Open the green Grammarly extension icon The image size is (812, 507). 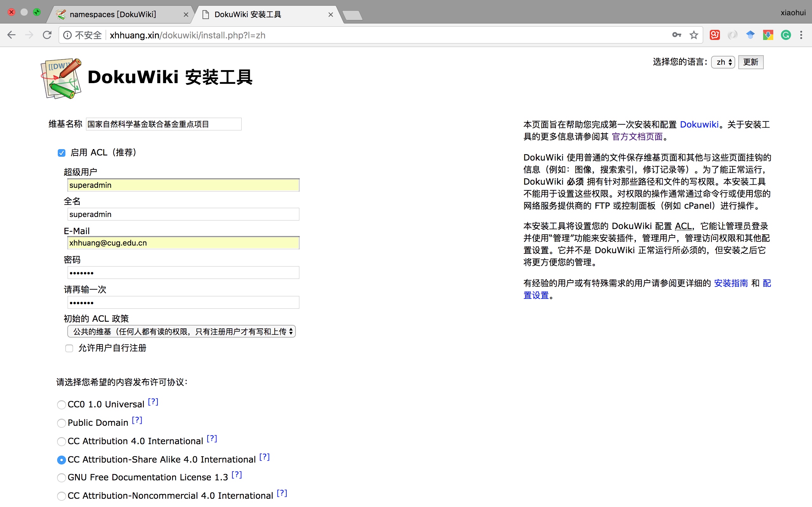coord(786,35)
